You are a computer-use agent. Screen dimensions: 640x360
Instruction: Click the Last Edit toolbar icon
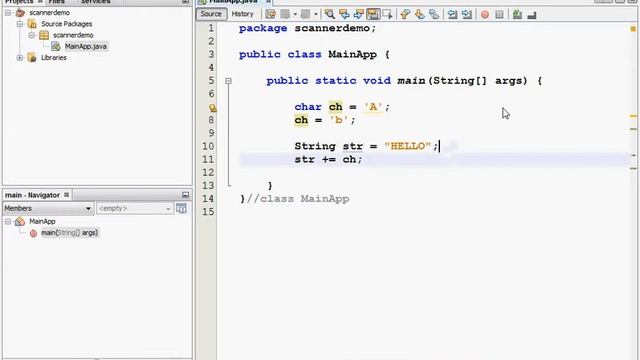pyautogui.click(x=270, y=14)
